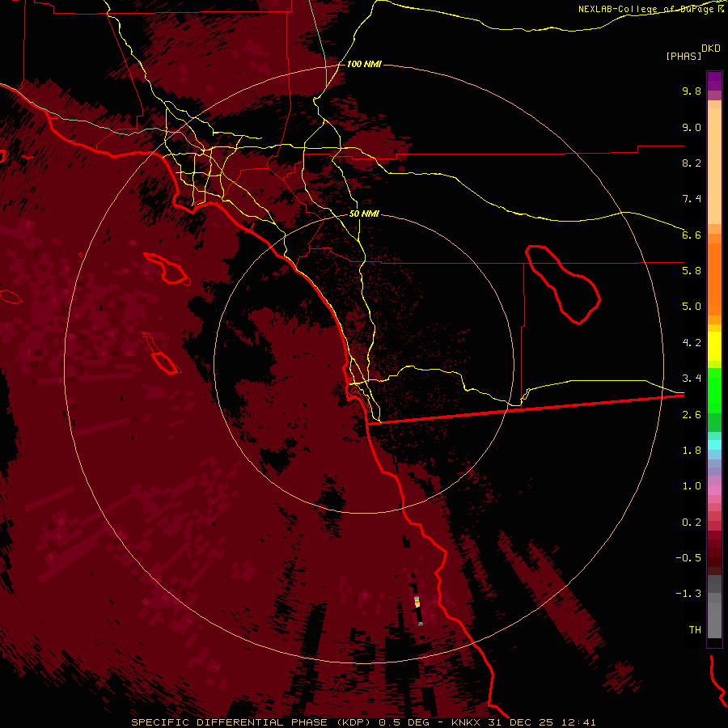Screen dimensions: 728x728
Task: Click the 2.6 scale label
Action: [692, 415]
